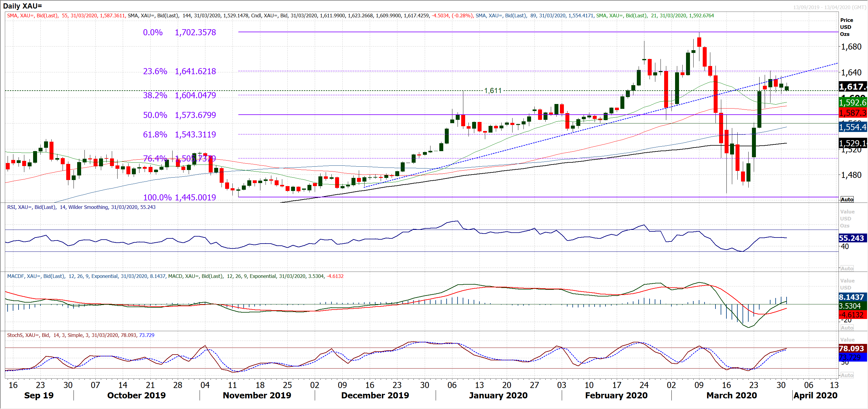The width and height of the screenshot is (868, 409).
Task: Click the Auto button on Stochastic scale
Action: coord(847,375)
